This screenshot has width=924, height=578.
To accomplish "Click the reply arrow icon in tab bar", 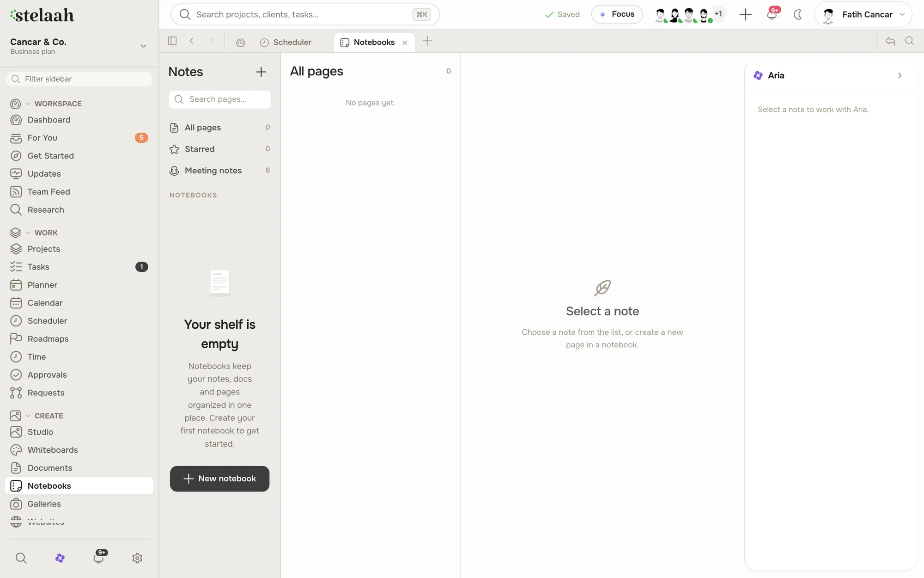I will pyautogui.click(x=890, y=41).
